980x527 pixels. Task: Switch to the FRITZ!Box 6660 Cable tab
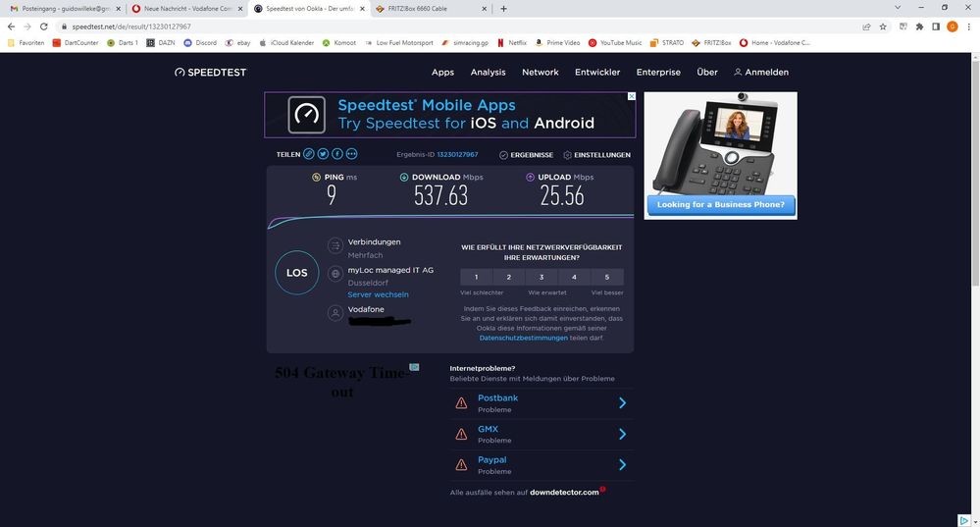(x=432, y=9)
